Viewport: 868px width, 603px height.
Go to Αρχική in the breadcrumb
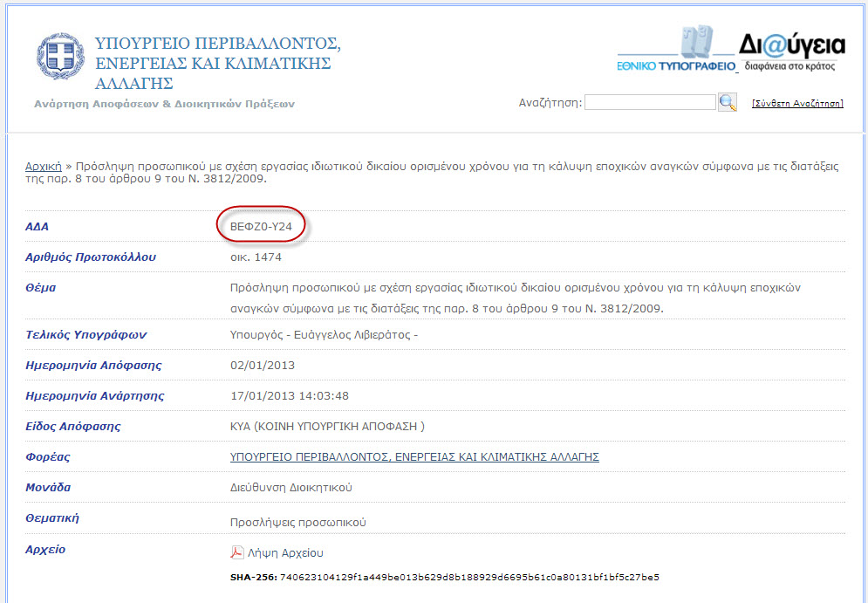(x=43, y=166)
